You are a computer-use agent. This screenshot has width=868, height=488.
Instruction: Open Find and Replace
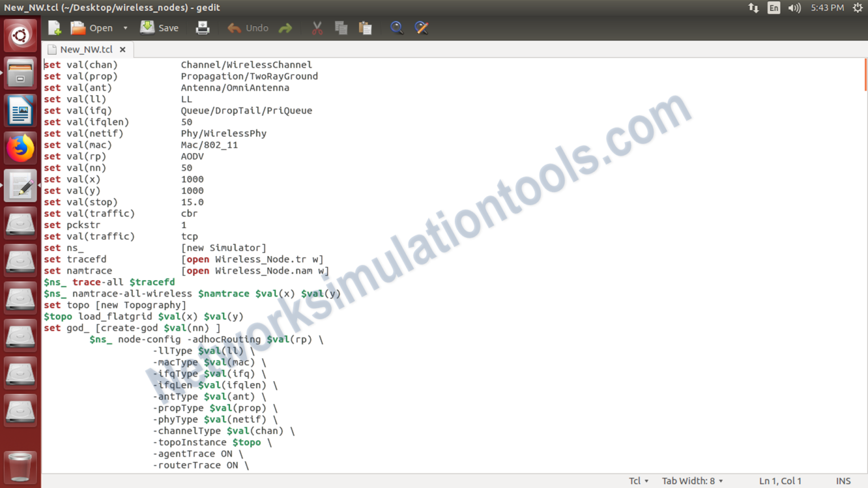(422, 27)
